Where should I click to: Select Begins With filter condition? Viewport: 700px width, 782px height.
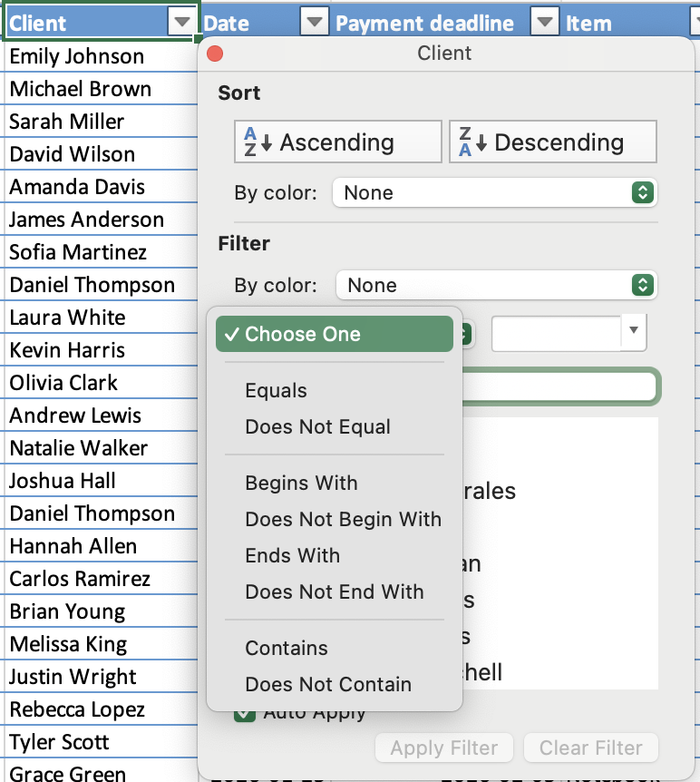[301, 484]
